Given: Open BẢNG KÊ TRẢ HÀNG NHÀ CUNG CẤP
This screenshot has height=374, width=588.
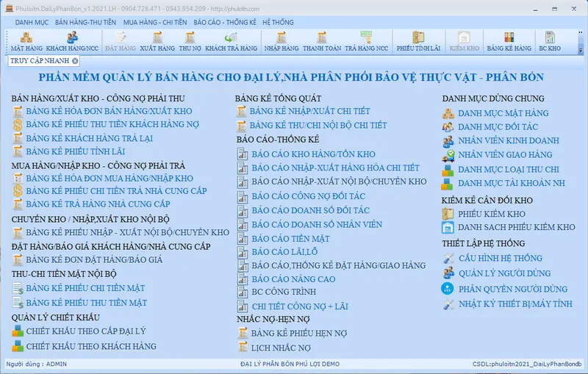Looking at the screenshot, I should 98,204.
